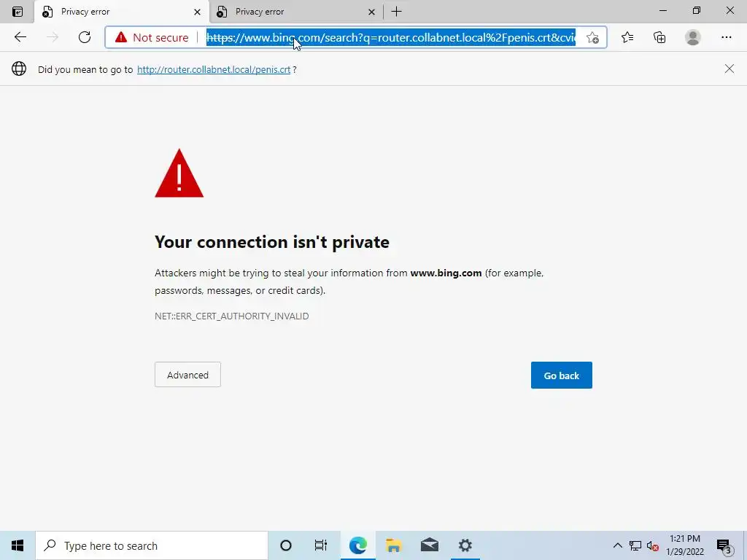
Task: Open the clock showing 1:21 PM
Action: click(x=685, y=545)
